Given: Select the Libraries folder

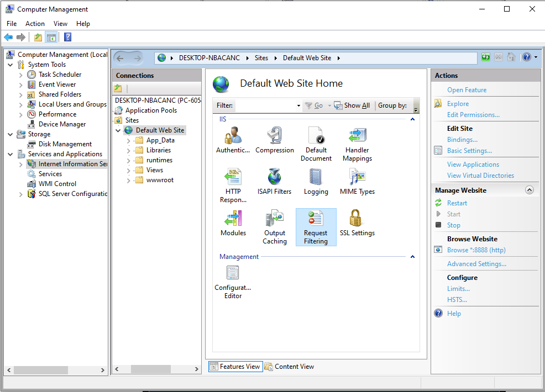Looking at the screenshot, I should coord(159,150).
